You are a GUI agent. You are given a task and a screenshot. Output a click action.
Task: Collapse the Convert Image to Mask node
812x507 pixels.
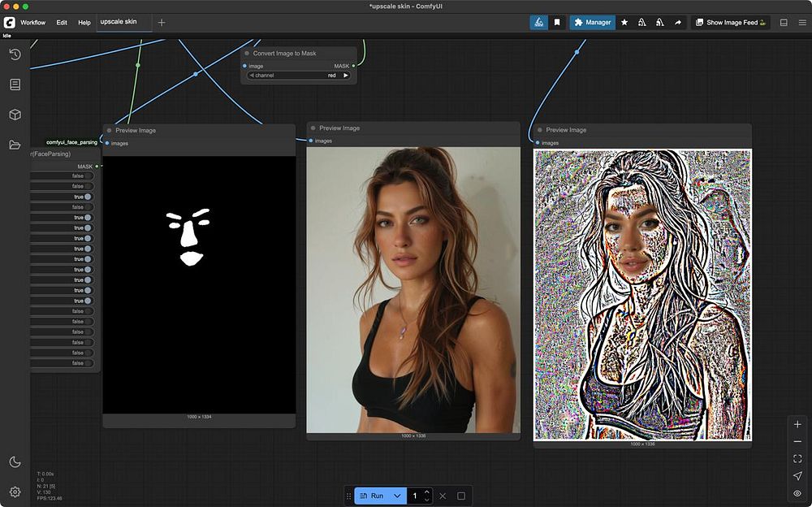click(247, 54)
